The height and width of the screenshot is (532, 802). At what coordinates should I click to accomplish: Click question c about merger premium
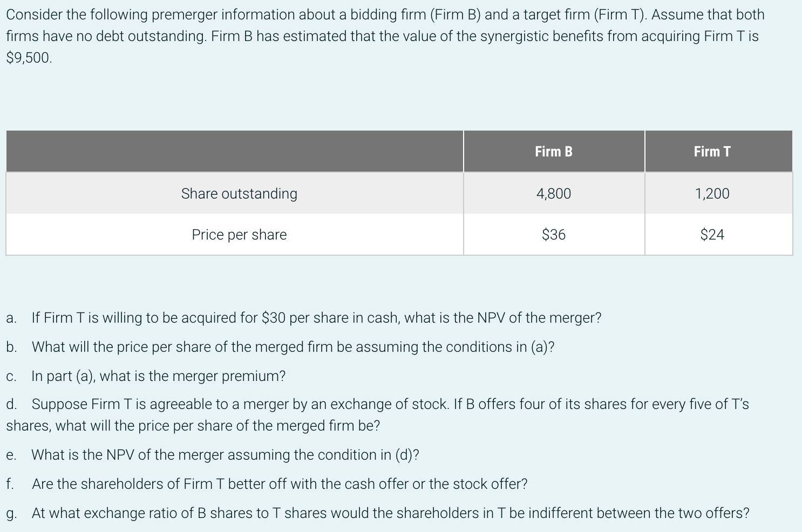coord(146,376)
